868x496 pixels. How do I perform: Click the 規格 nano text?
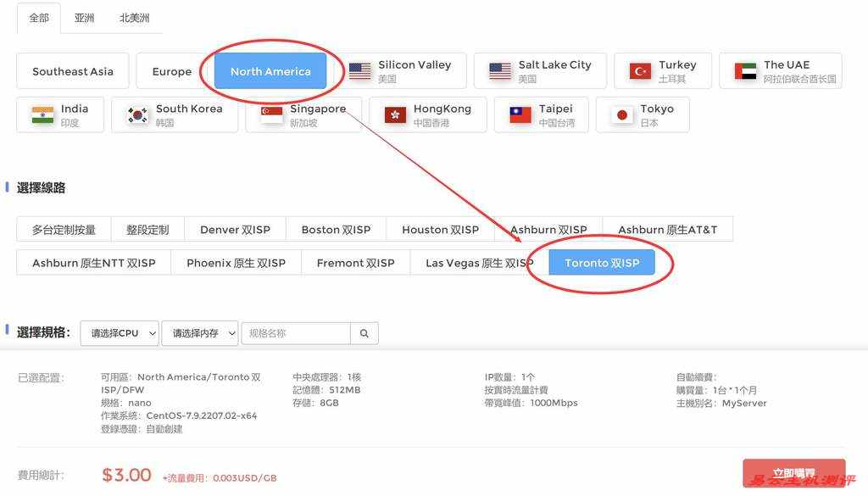click(125, 403)
